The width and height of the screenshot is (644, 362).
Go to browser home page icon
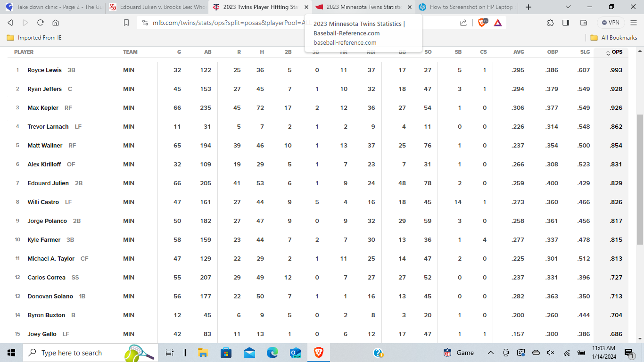coord(56,23)
